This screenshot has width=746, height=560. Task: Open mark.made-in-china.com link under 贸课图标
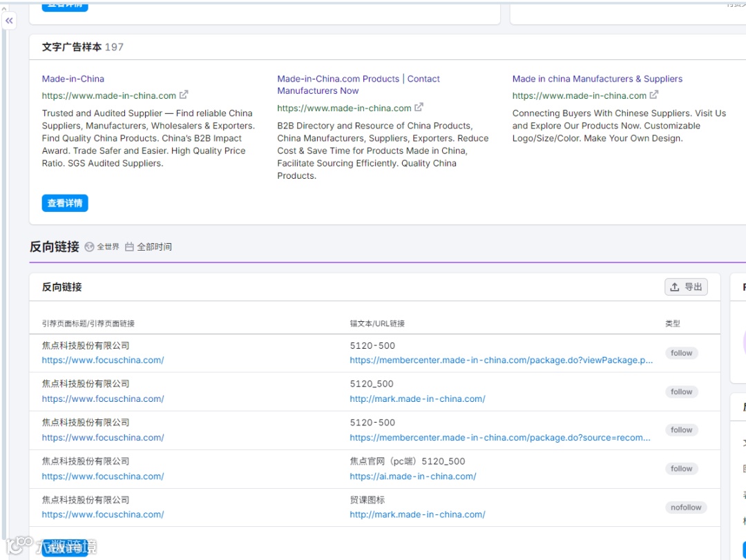[417, 514]
